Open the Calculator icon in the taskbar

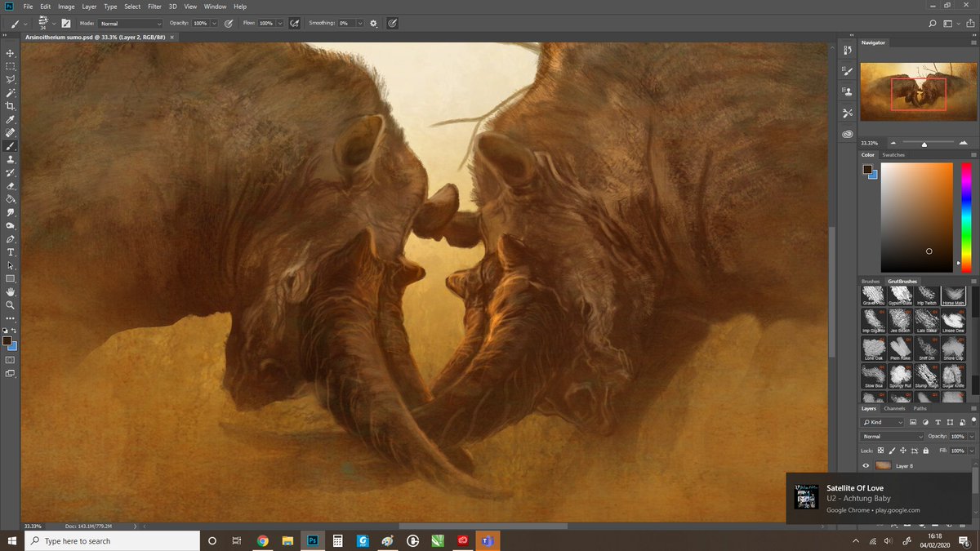(336, 540)
